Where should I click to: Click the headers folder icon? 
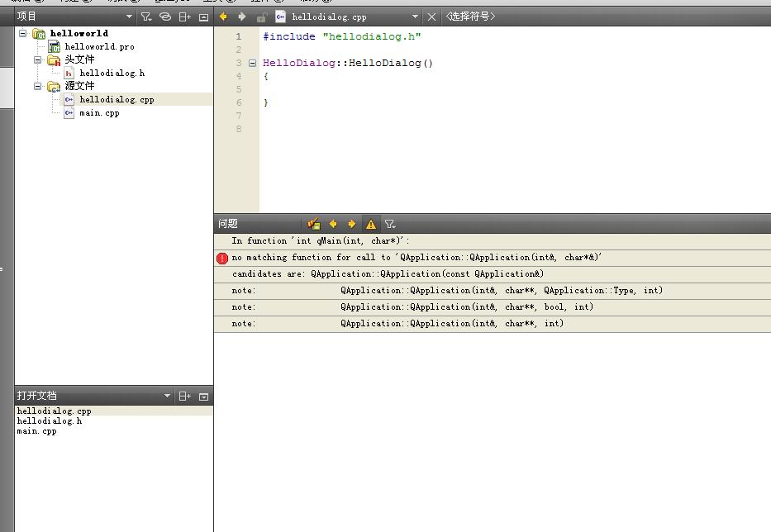click(x=54, y=60)
